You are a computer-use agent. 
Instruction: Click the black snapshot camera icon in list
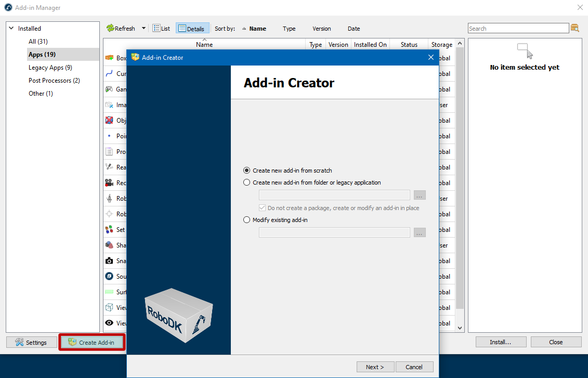click(x=109, y=261)
